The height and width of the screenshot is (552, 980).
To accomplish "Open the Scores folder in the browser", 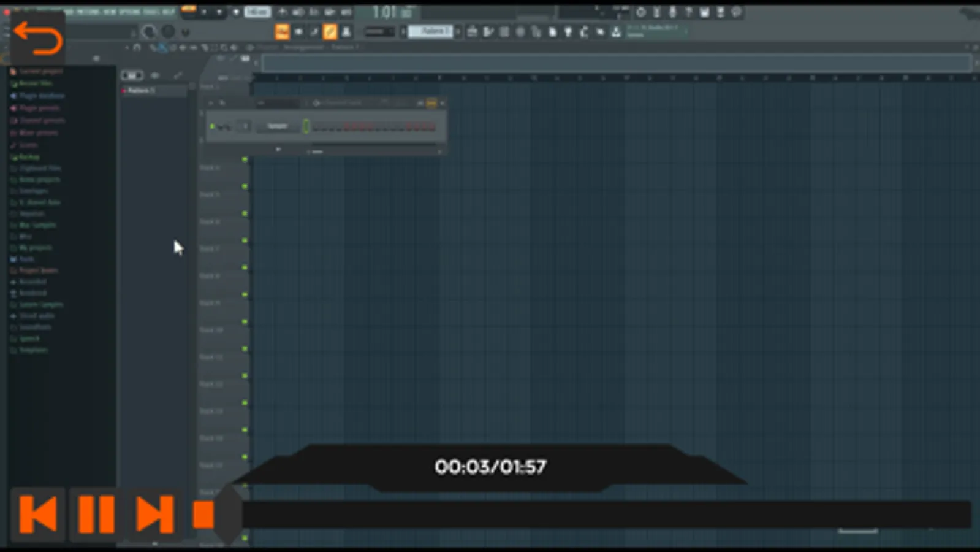I will [25, 145].
